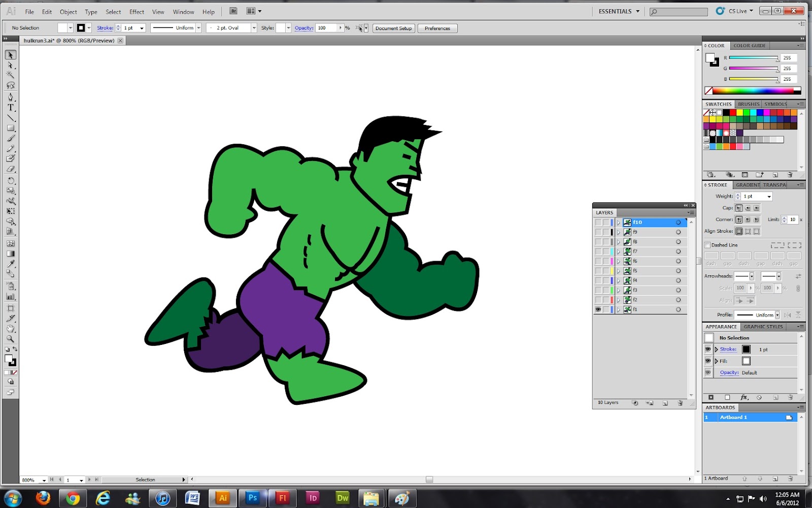Show layer f10 via visibility box
Image resolution: width=812 pixels, height=508 pixels.
598,223
